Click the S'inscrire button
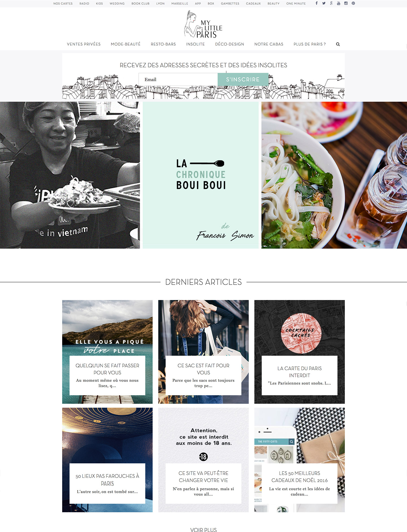Screen dimensions: 407x532 click(x=243, y=79)
